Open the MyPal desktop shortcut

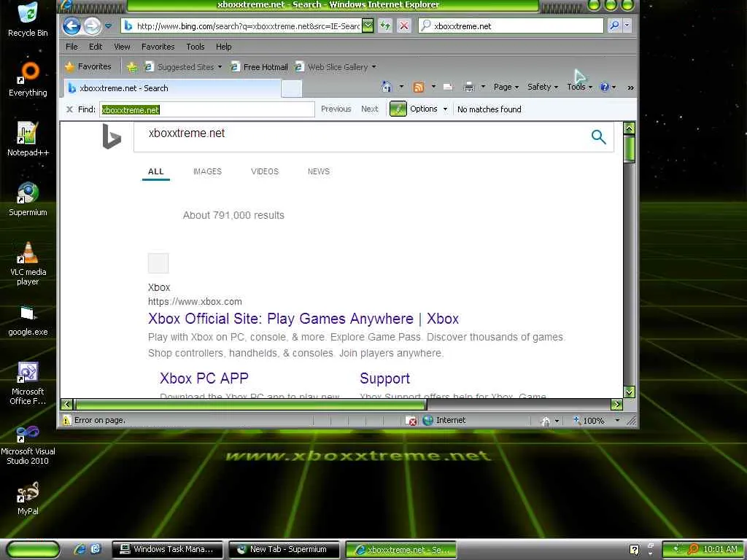[28, 498]
